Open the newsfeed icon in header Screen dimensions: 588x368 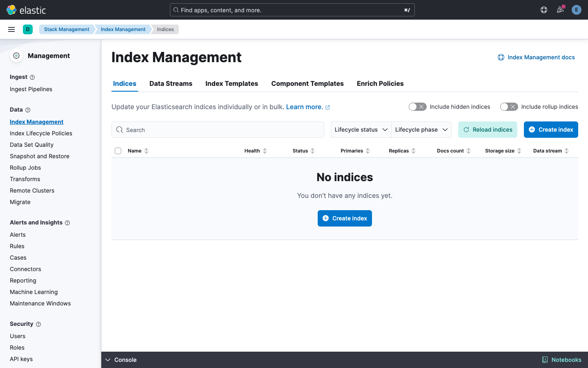[560, 10]
